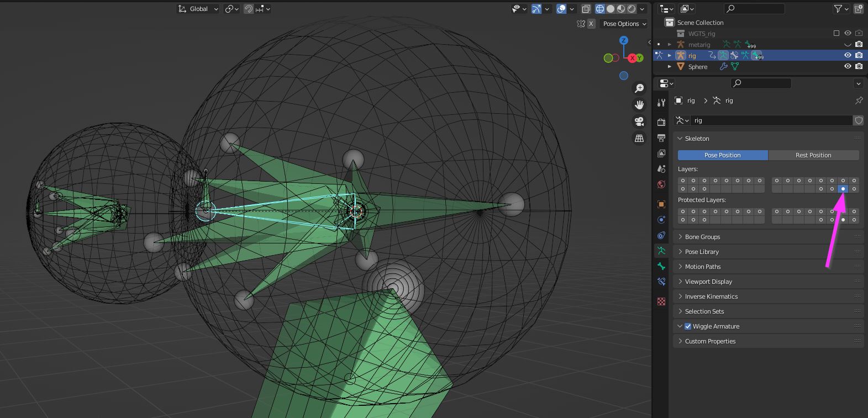The image size is (868, 418).
Task: Open the View Layer properties tab
Action: point(661,153)
